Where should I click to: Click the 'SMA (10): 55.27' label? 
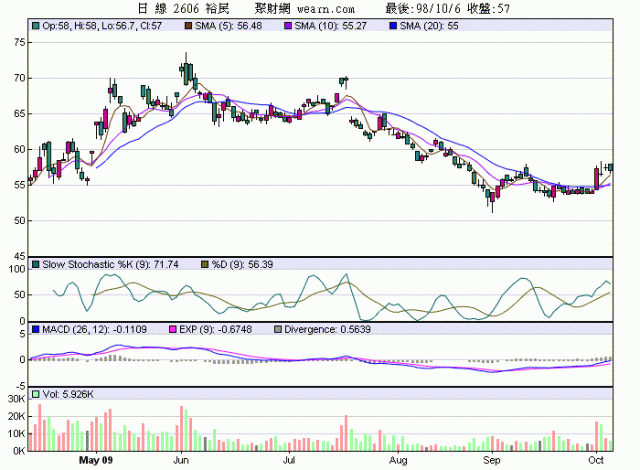pos(331,26)
